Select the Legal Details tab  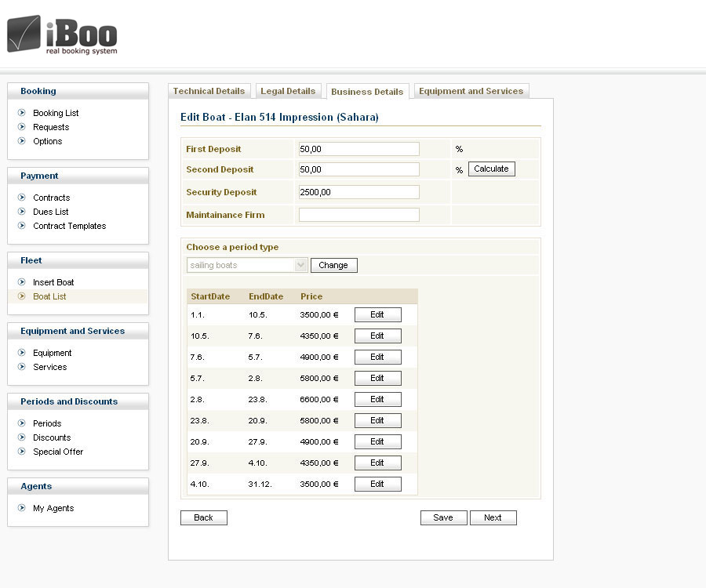(x=288, y=91)
